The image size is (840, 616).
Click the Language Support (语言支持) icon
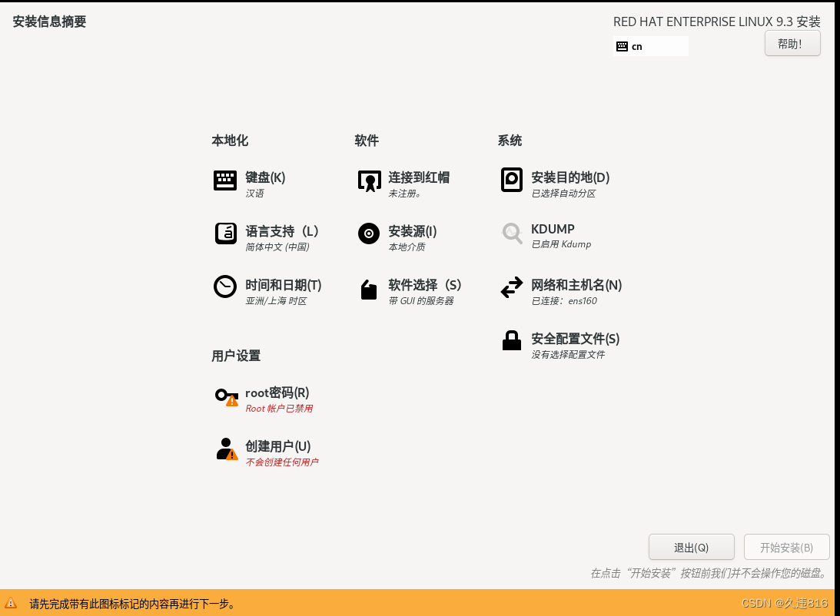point(225,233)
